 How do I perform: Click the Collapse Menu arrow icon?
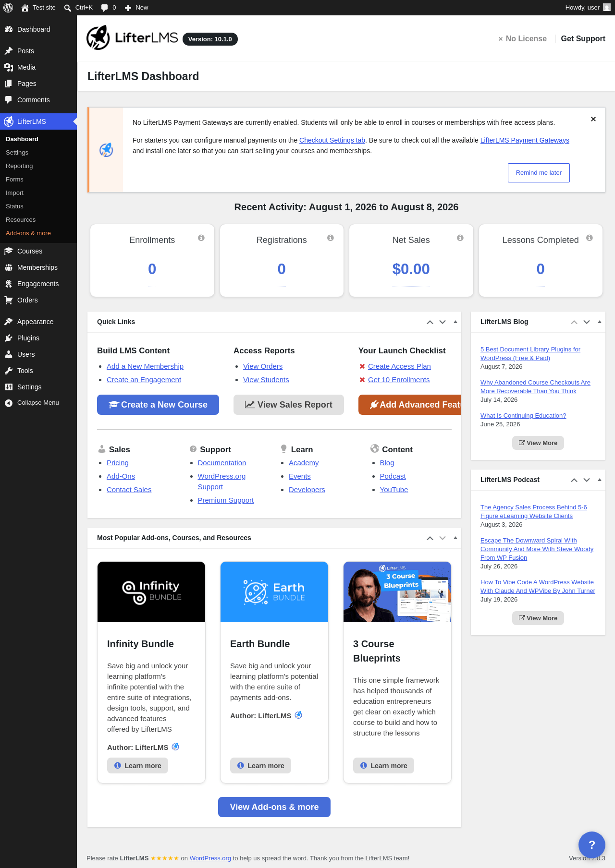point(9,403)
